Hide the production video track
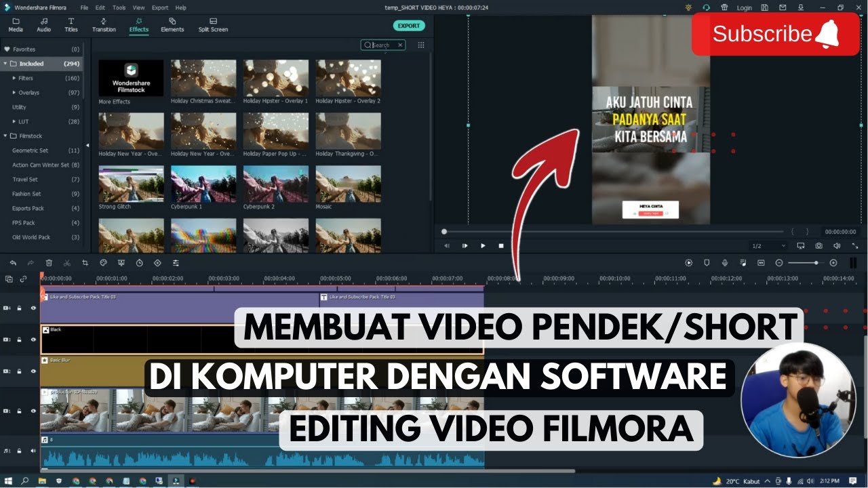This screenshot has width=868, height=488. coord(33,411)
